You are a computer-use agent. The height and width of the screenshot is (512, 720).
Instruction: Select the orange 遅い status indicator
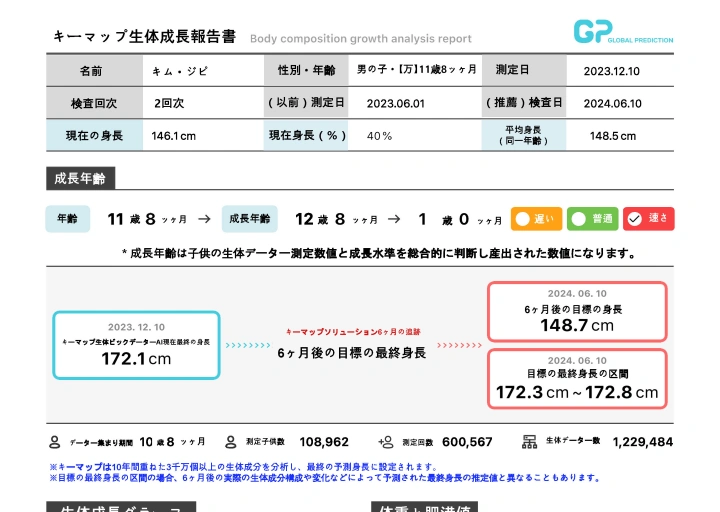pyautogui.click(x=536, y=219)
